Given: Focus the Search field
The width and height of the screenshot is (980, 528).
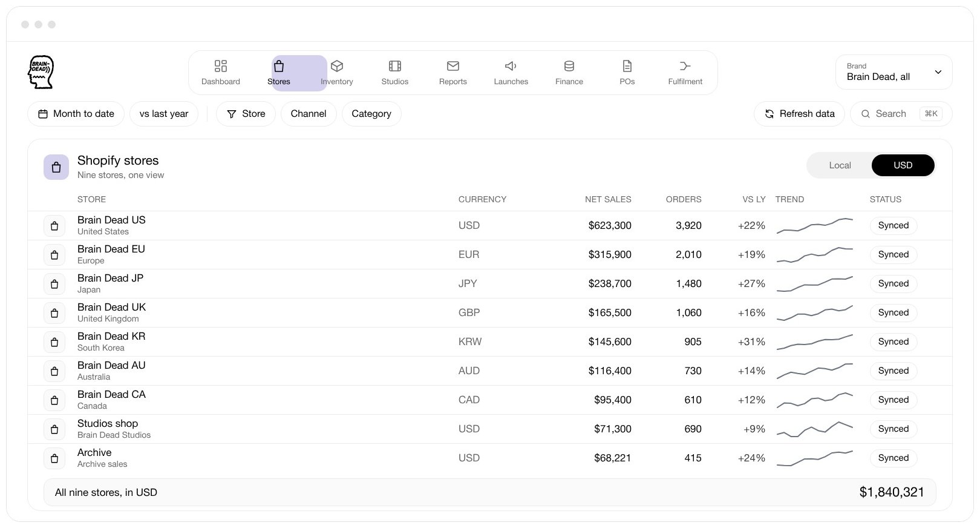Looking at the screenshot, I should pyautogui.click(x=901, y=114).
